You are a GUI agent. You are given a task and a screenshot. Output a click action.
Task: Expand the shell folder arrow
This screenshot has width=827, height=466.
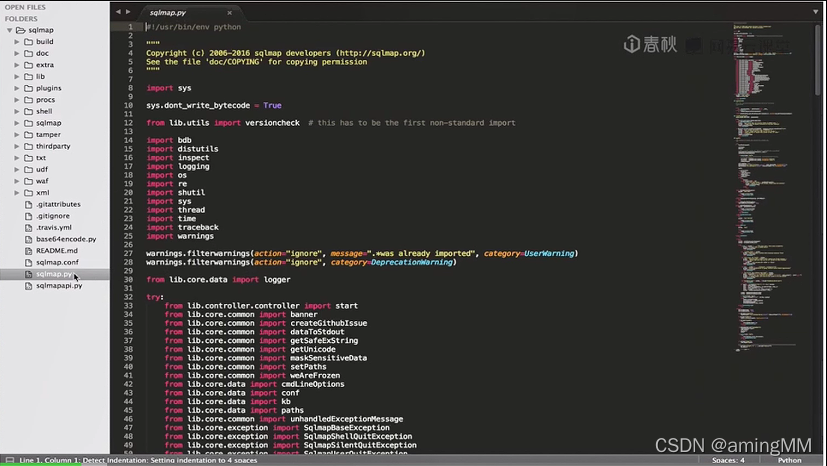[17, 111]
